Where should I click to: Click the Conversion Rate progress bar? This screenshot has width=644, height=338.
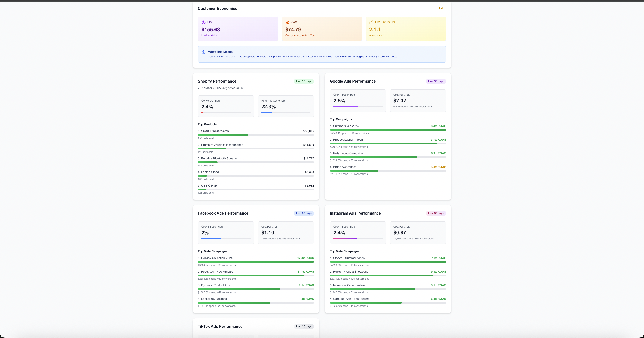226,113
